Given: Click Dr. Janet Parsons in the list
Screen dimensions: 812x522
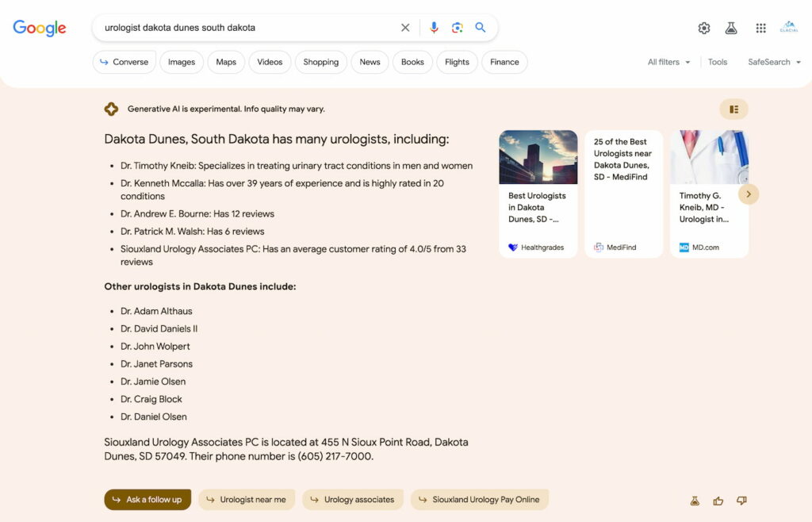Looking at the screenshot, I should click(156, 364).
